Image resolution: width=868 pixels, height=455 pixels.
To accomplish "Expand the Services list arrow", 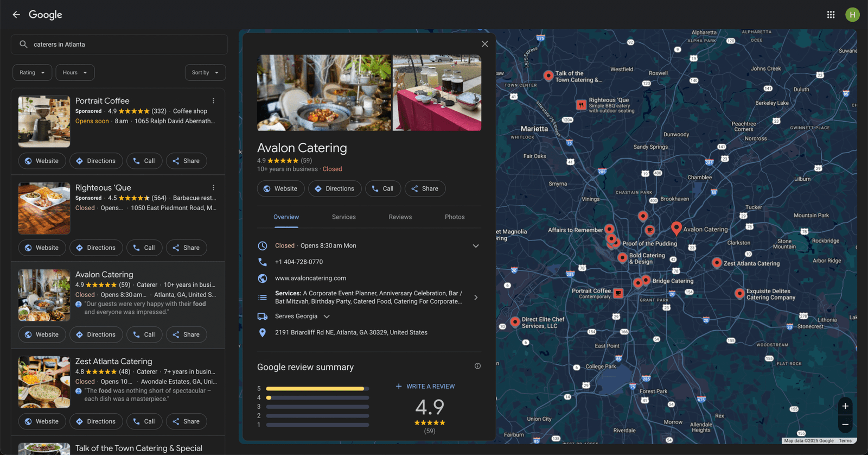I will tap(476, 298).
